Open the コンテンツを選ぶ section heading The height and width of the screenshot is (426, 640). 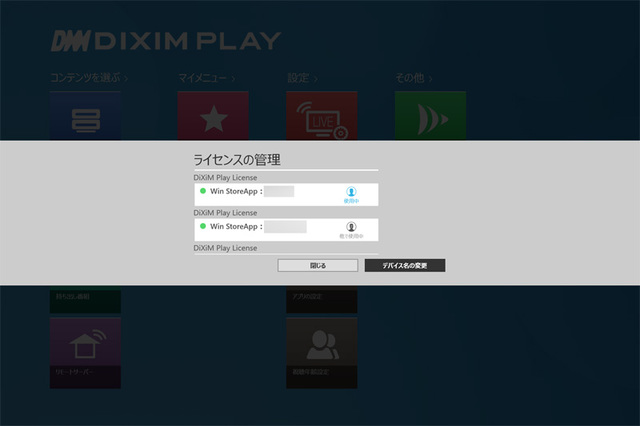(89, 78)
